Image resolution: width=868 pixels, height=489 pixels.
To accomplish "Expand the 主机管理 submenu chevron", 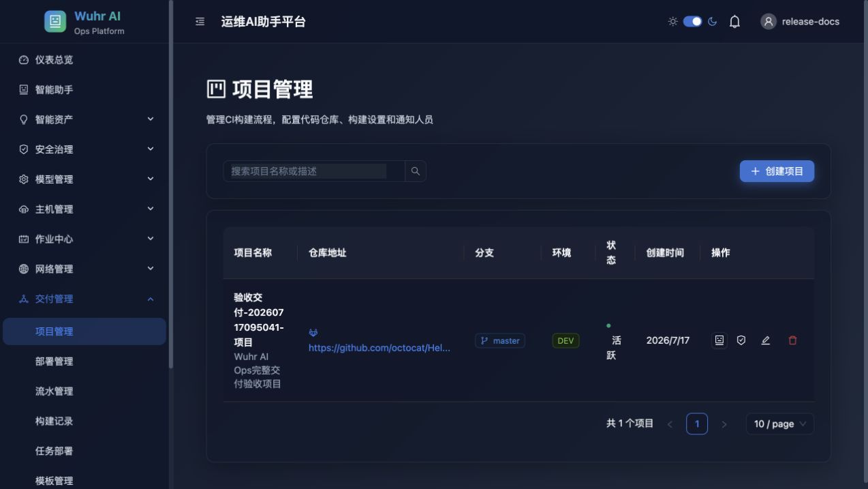I will tap(151, 209).
